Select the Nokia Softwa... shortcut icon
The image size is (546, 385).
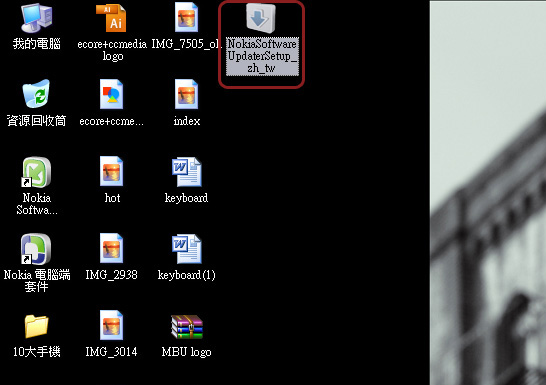(36, 172)
